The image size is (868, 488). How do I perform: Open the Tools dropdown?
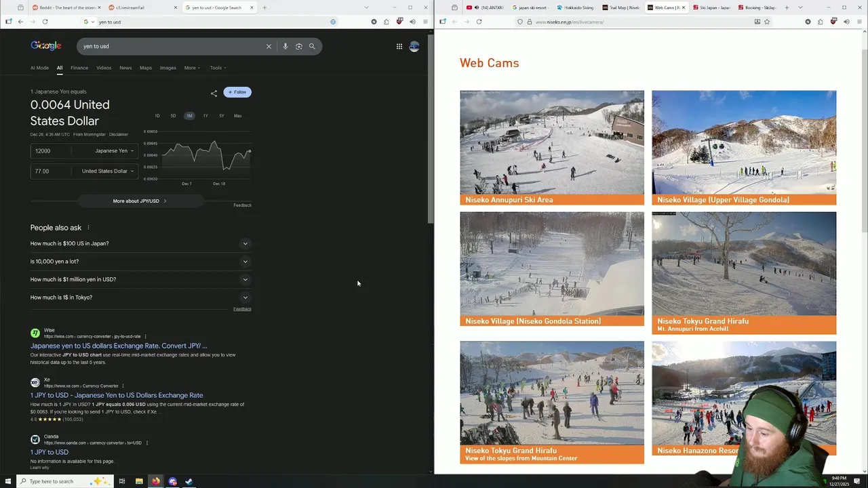(x=218, y=68)
